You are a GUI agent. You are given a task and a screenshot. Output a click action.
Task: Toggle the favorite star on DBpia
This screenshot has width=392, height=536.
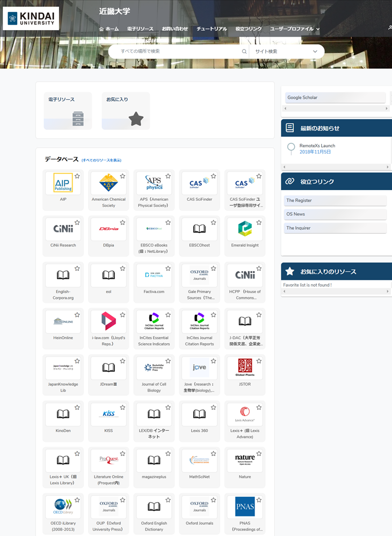(x=122, y=222)
